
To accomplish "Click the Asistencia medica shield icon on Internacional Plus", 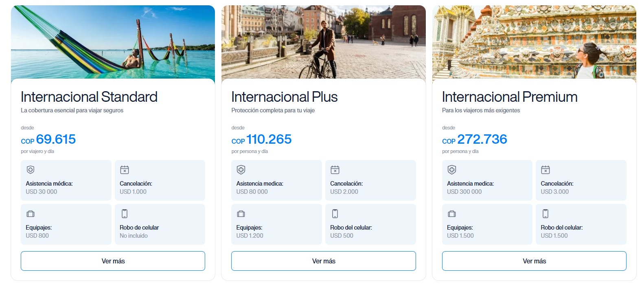I will 241,170.
